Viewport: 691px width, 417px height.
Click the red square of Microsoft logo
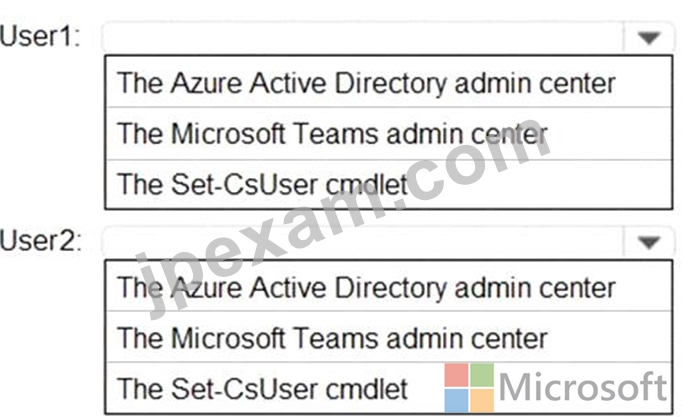tap(456, 375)
